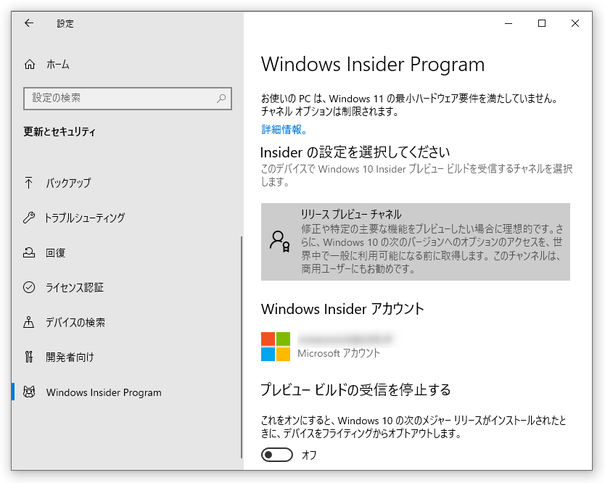605x483 pixels.
Task: Click the バックアップ upload arrow icon
Action: [x=29, y=182]
